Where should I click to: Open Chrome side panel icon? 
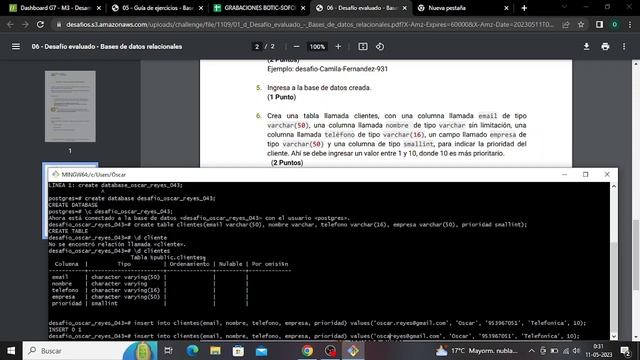coord(599,24)
